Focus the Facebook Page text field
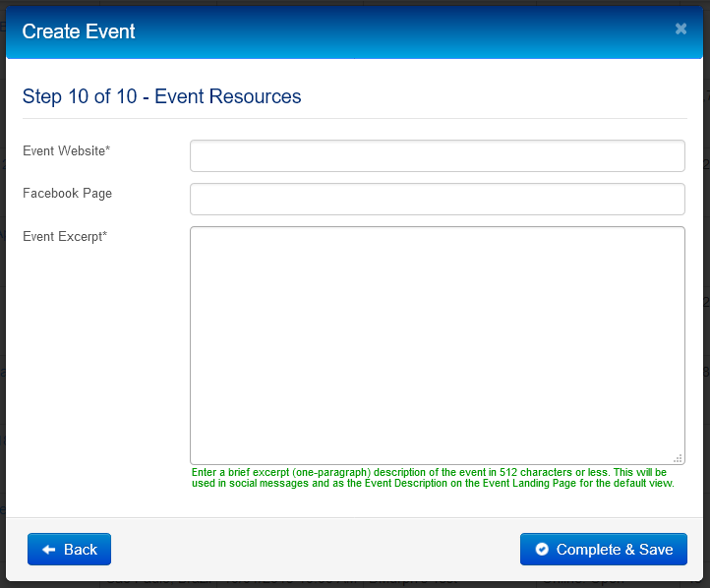The image size is (710, 588). click(438, 200)
